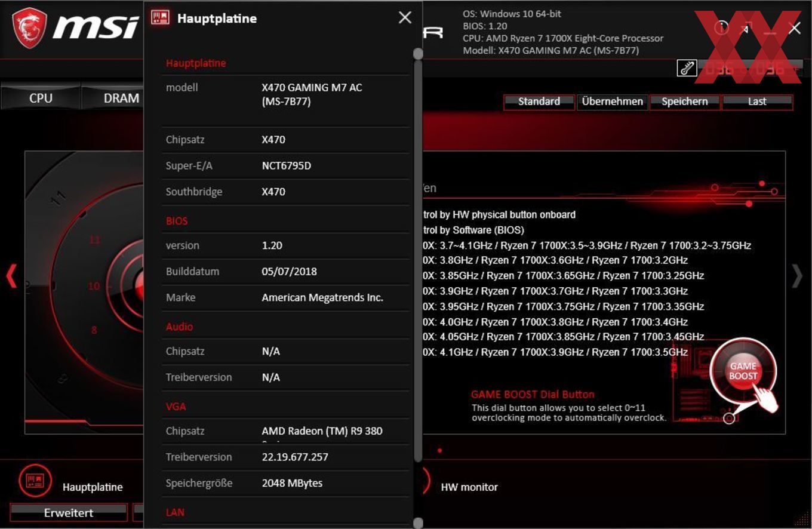812x529 pixels.
Task: Click the frequency line starting '4.0GHz'
Action: click(555, 322)
